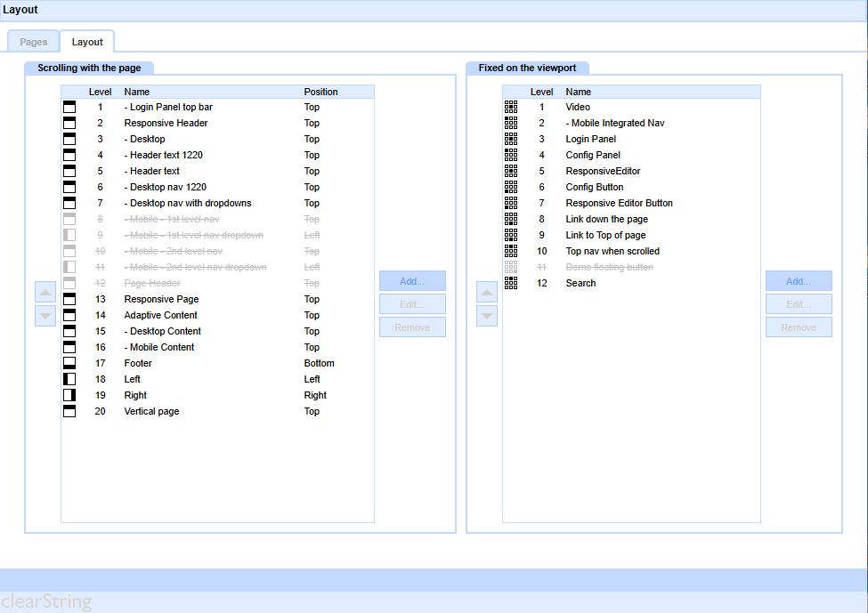Click the left-position icon beside Left row
Image resolution: width=868 pixels, height=613 pixels.
point(69,379)
